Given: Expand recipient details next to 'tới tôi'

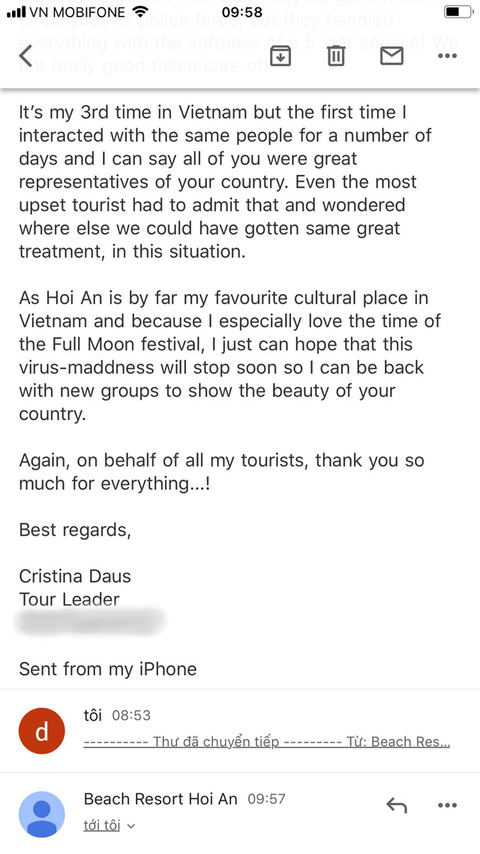Looking at the screenshot, I should click(x=130, y=826).
